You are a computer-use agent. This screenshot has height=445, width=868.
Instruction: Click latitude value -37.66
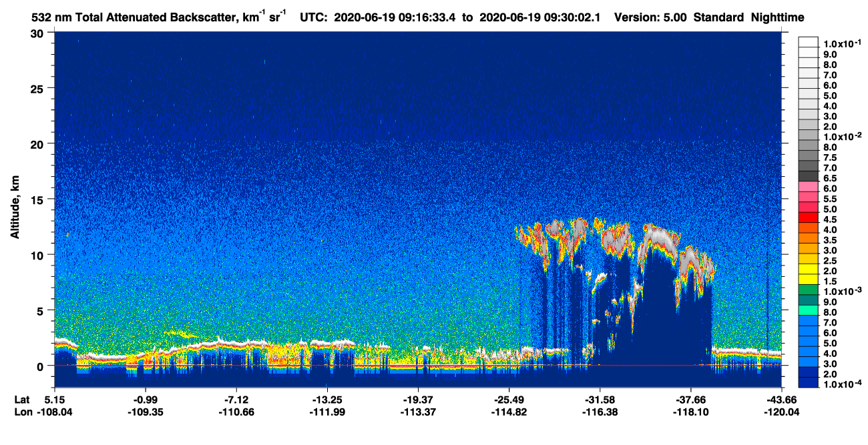(690, 400)
